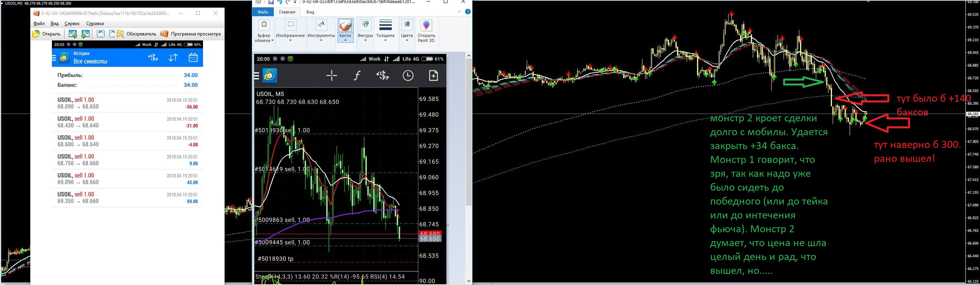Open the Сервис menu in photo viewer
The height and width of the screenshot is (285, 980).
[x=72, y=23]
